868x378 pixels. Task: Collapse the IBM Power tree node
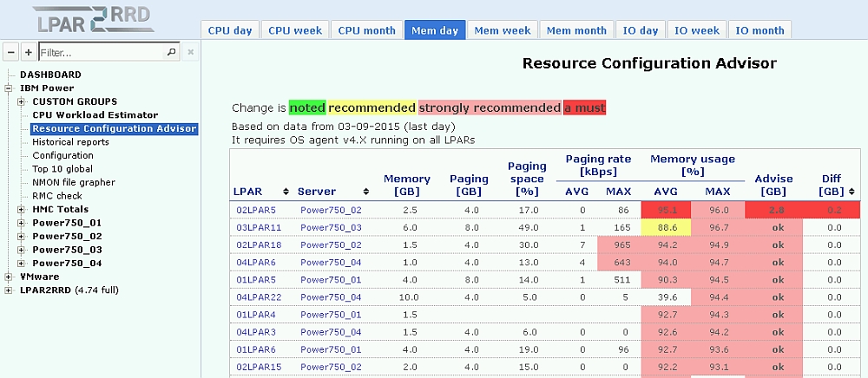[9, 88]
